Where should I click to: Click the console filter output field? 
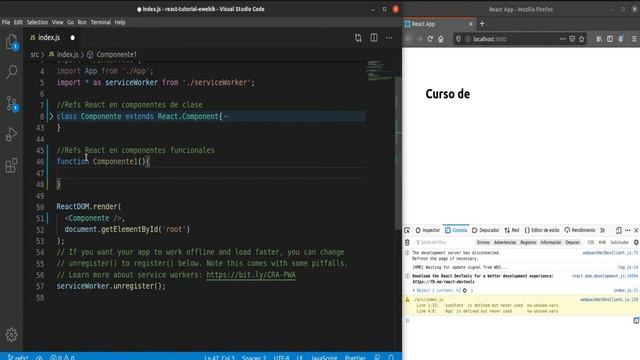444,242
